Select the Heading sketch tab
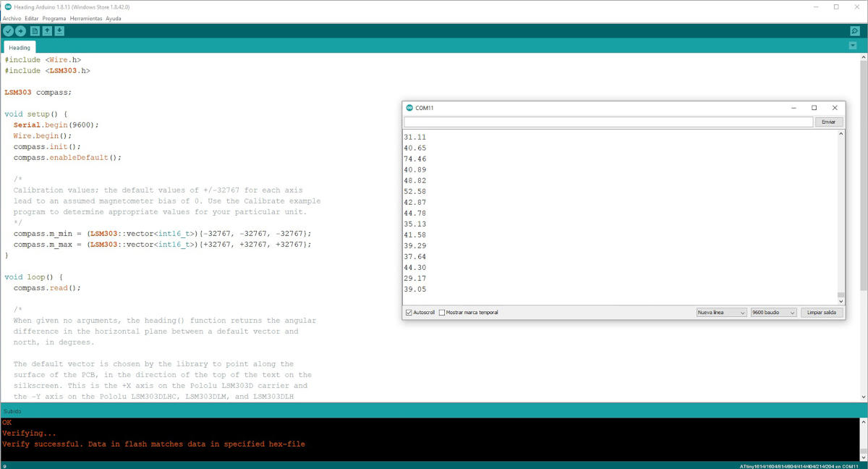The height and width of the screenshot is (469, 868). [x=20, y=48]
